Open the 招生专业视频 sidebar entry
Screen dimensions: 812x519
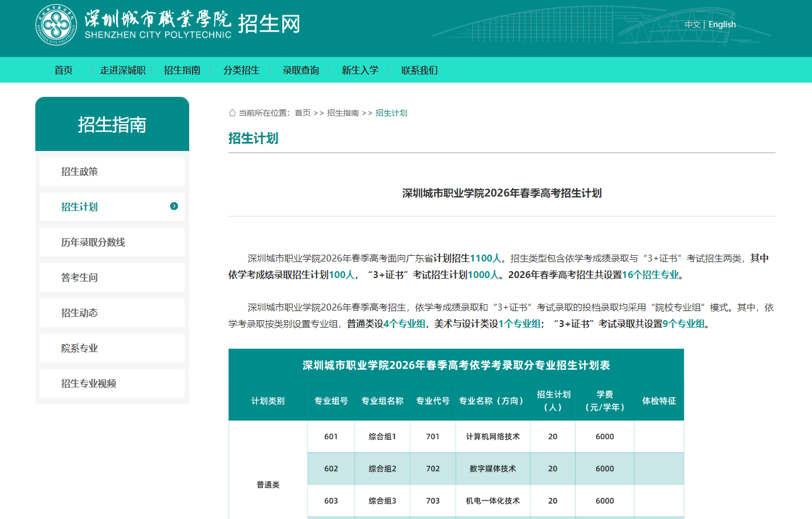pyautogui.click(x=88, y=383)
